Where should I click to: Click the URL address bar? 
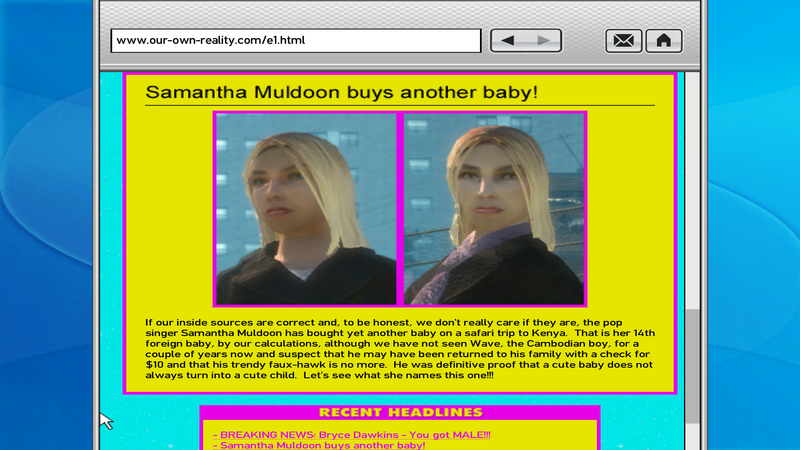296,41
